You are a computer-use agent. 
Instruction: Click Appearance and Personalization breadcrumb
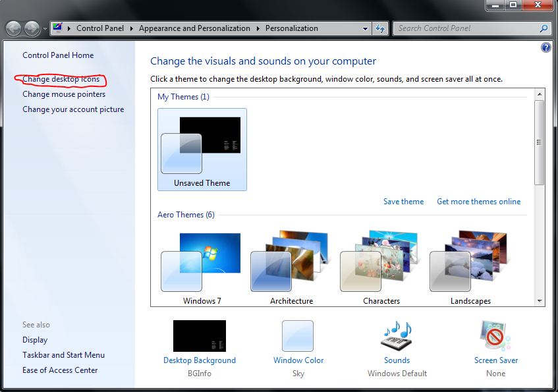pos(194,28)
